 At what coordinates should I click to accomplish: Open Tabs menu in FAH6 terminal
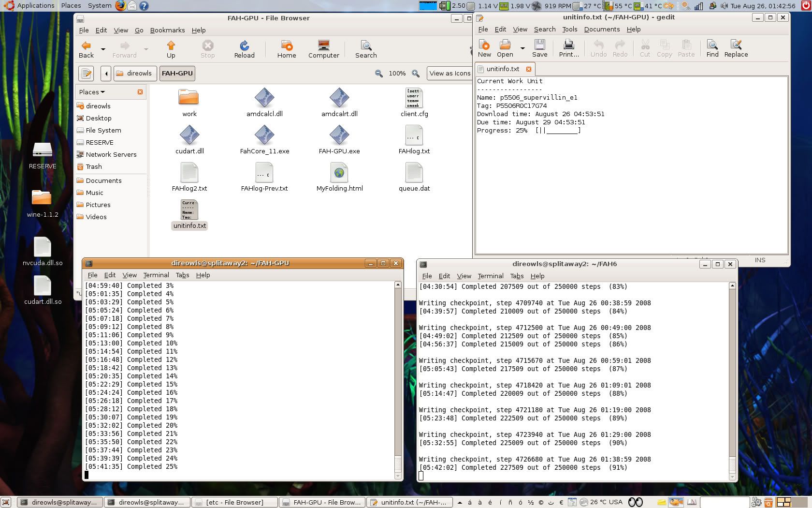(517, 276)
